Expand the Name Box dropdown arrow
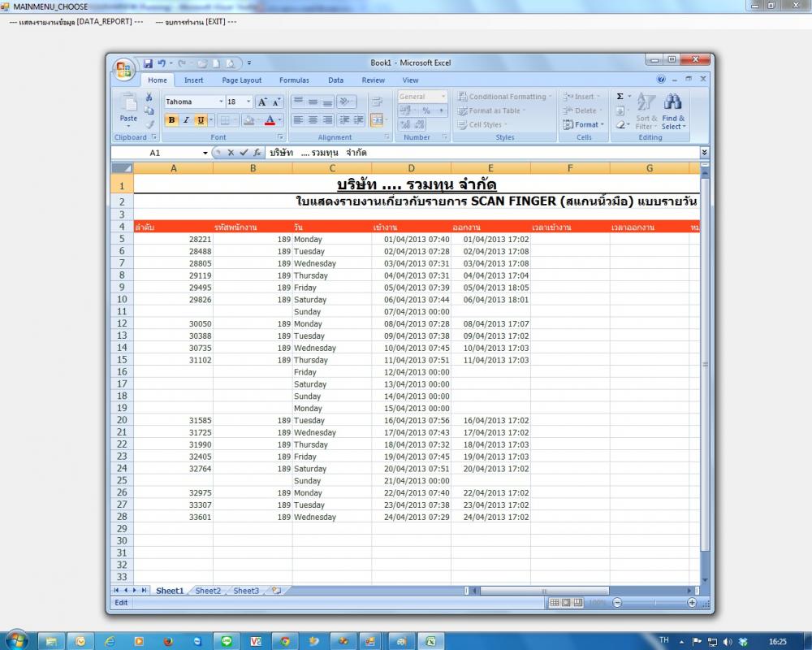The image size is (812, 650). tap(205, 153)
